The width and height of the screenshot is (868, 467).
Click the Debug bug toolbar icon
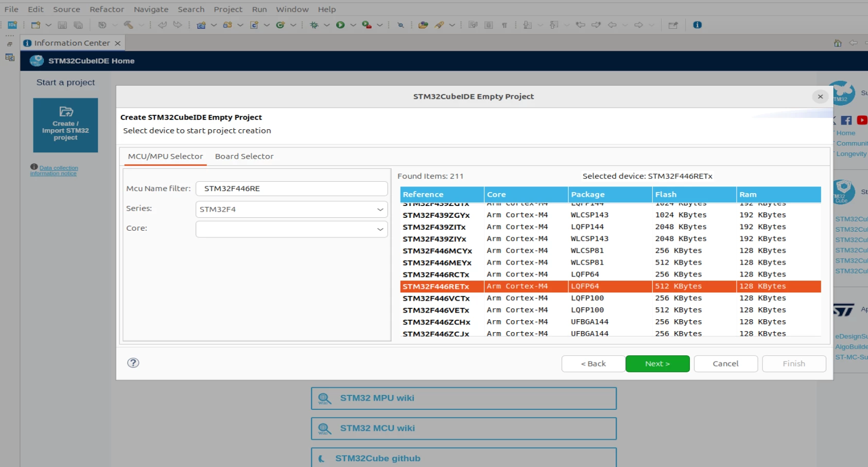314,25
